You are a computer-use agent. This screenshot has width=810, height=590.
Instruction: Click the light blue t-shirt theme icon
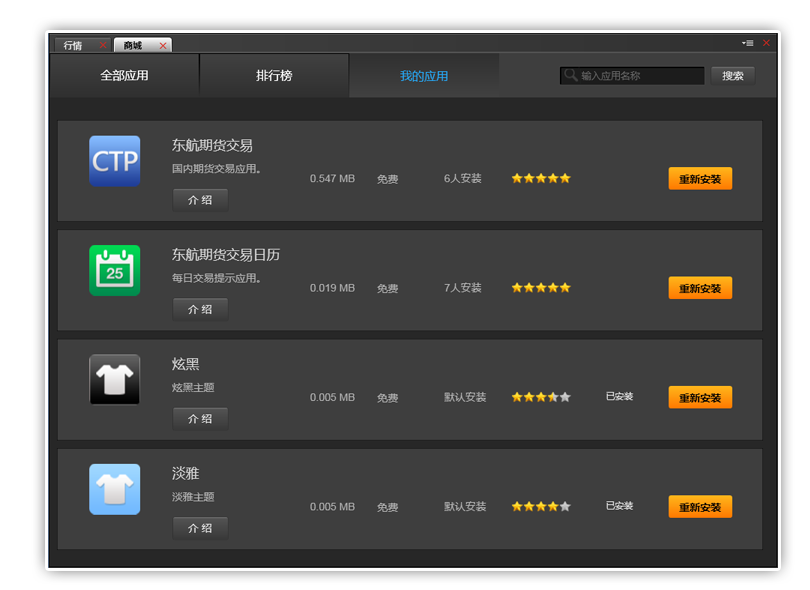pos(114,489)
